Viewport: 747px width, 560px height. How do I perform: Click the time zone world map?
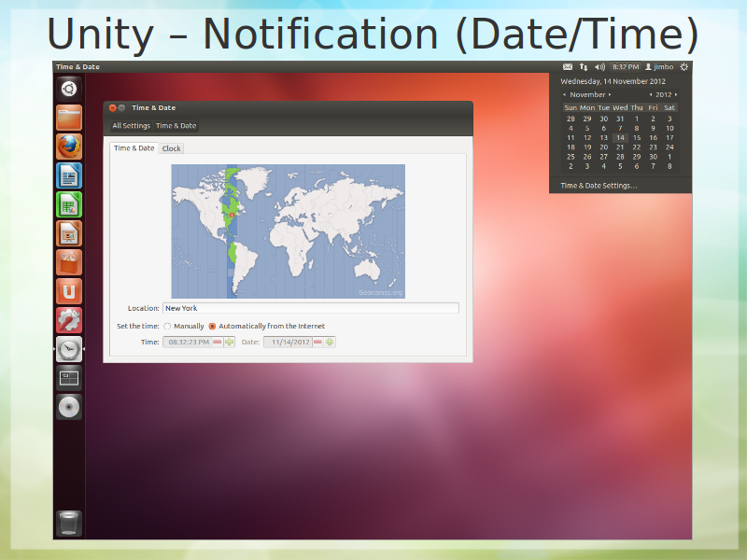pyautogui.click(x=289, y=231)
